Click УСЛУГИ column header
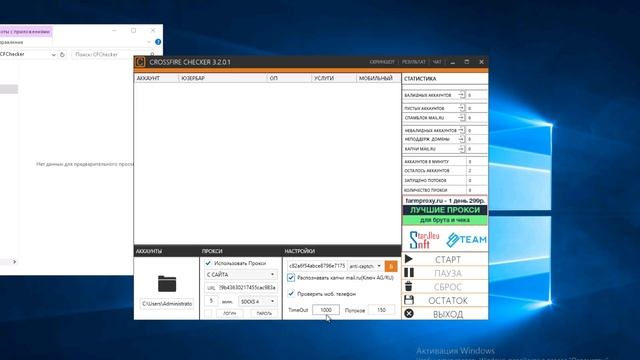 (333, 78)
